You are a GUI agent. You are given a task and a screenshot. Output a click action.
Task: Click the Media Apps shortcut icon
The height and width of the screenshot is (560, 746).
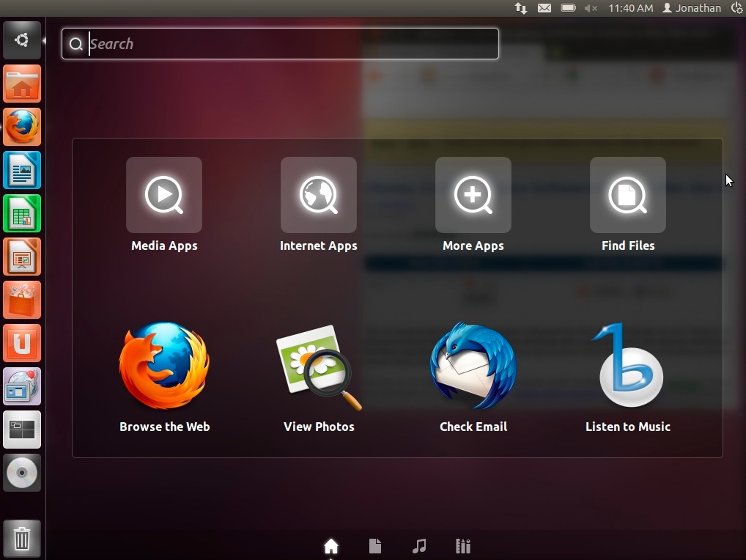click(164, 195)
